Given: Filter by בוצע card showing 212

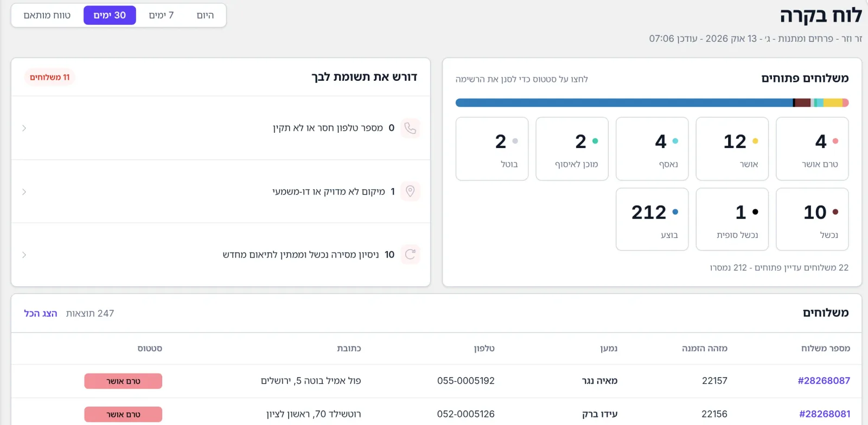Looking at the screenshot, I should coord(652,219).
